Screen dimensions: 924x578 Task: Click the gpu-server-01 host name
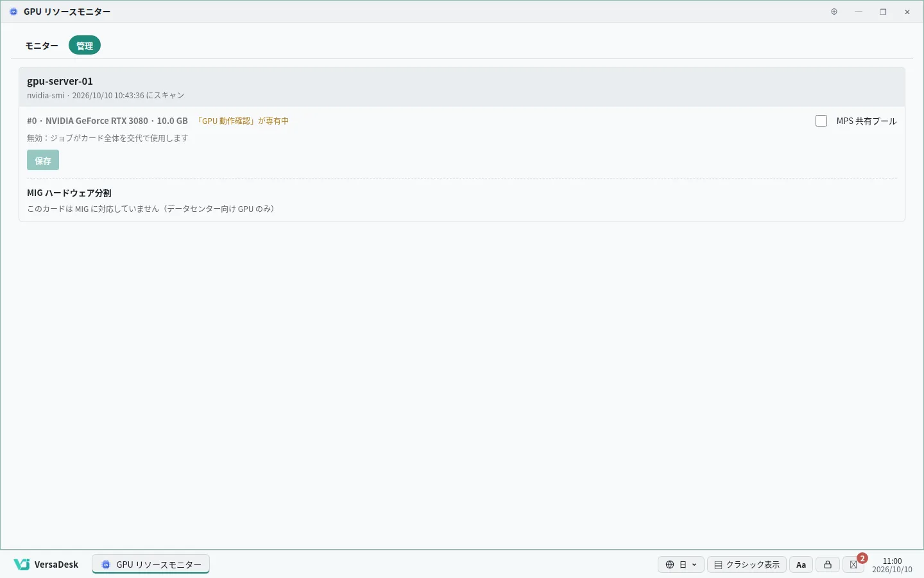click(60, 81)
